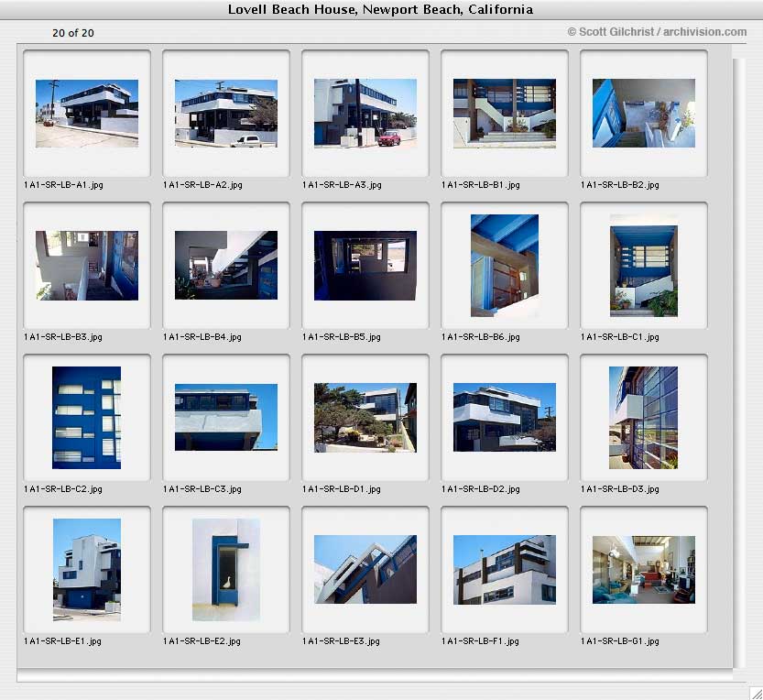Click the filename label 1A1-SR-LB-C3.jpg
The width and height of the screenshot is (763, 700).
point(202,489)
